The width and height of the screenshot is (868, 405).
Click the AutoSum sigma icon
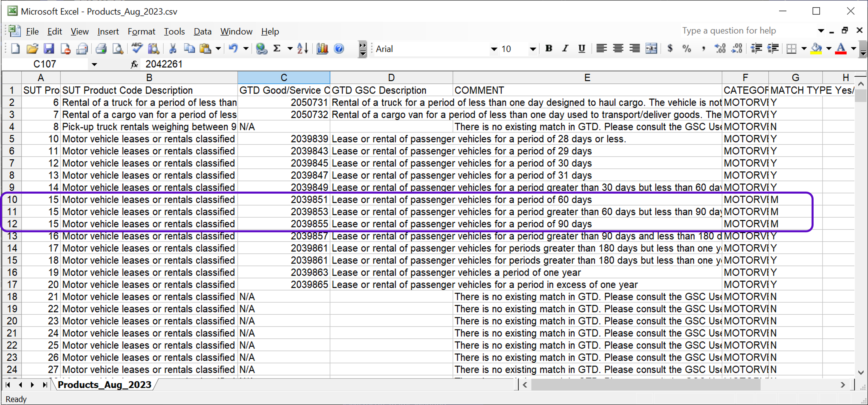click(277, 49)
